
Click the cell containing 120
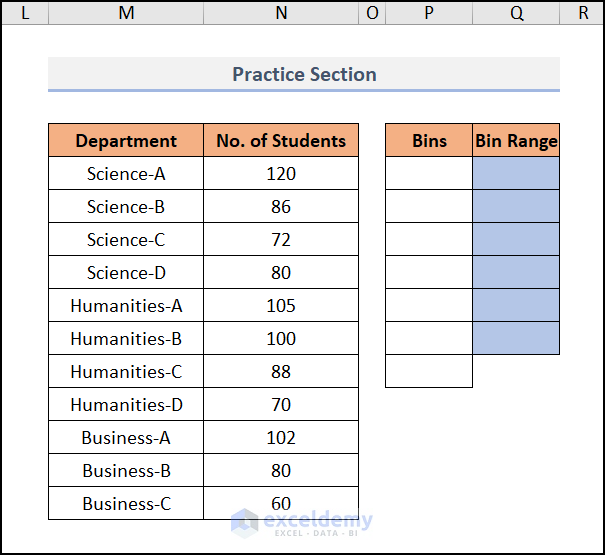(281, 174)
